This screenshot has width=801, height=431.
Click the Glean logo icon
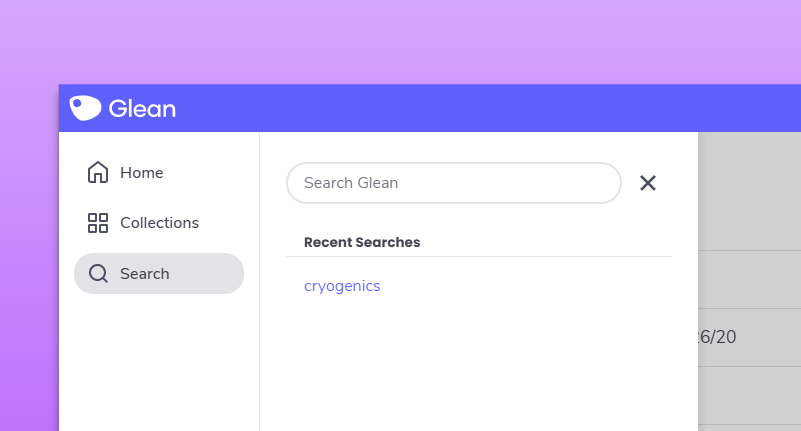[85, 108]
